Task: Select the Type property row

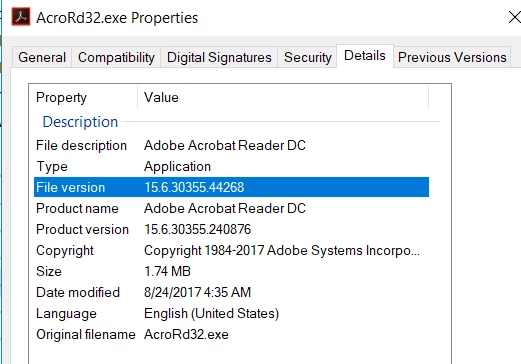Action: coord(231,166)
